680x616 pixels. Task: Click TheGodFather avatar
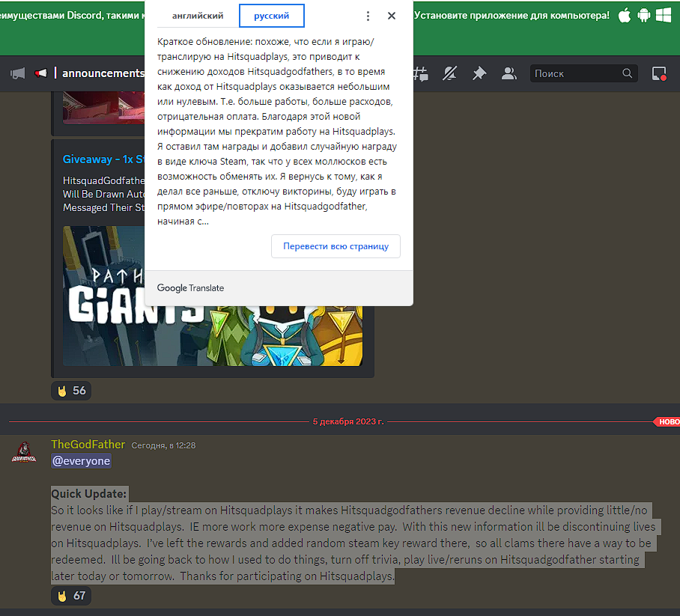tap(24, 453)
